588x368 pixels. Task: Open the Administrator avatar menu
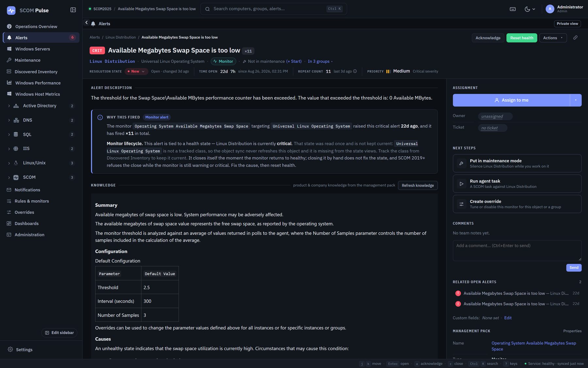(x=550, y=9)
